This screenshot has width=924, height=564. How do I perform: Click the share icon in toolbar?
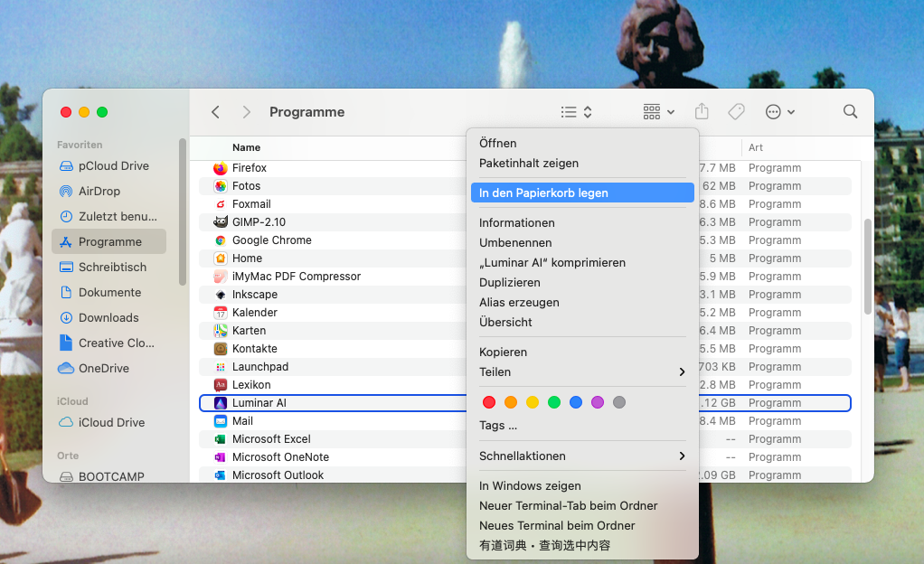pos(702,111)
